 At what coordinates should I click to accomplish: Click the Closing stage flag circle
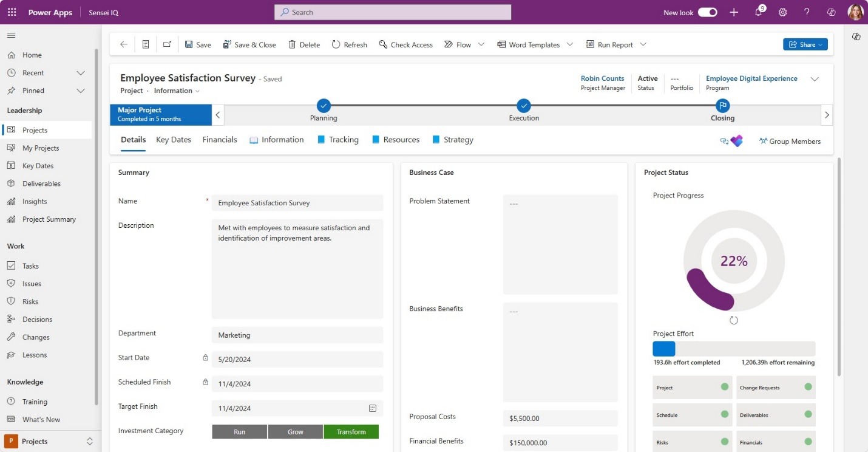[x=722, y=105]
